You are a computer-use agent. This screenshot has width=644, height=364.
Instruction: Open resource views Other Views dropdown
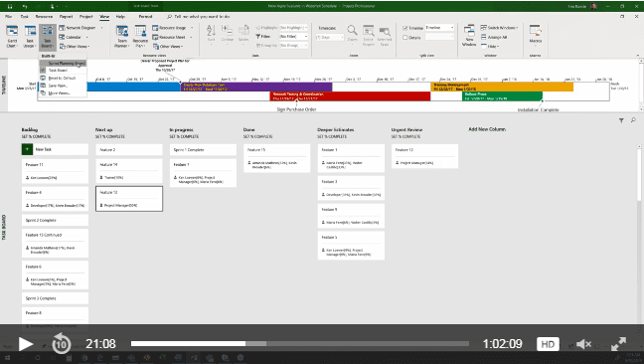pyautogui.click(x=168, y=47)
